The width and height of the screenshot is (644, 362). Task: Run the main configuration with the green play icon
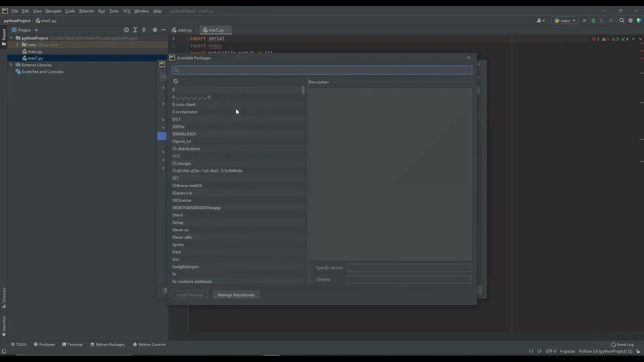[585, 21]
